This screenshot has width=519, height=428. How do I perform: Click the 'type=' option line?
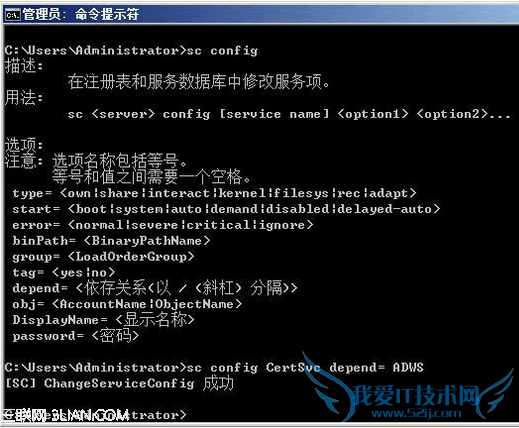pyautogui.click(x=214, y=193)
